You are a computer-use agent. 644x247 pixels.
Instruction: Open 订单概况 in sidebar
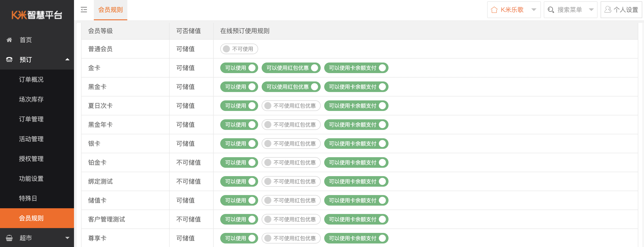[x=37, y=79]
